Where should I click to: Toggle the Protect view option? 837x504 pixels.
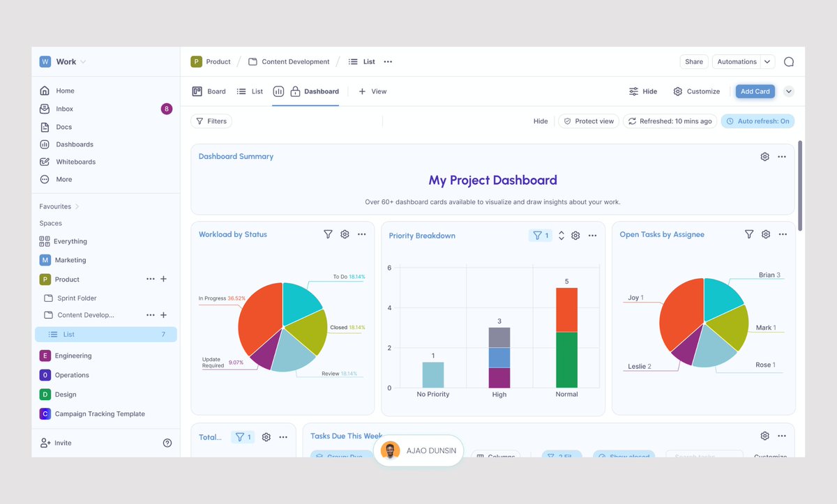[x=589, y=121]
